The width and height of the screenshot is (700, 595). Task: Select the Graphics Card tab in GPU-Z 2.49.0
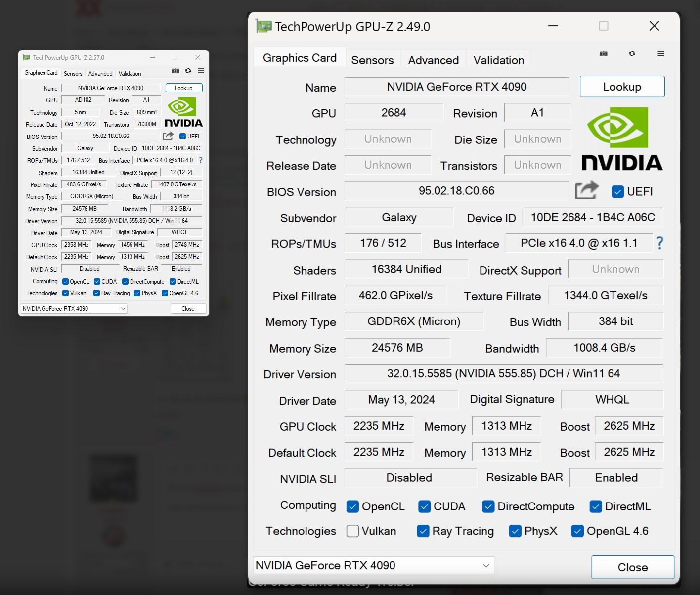300,58
